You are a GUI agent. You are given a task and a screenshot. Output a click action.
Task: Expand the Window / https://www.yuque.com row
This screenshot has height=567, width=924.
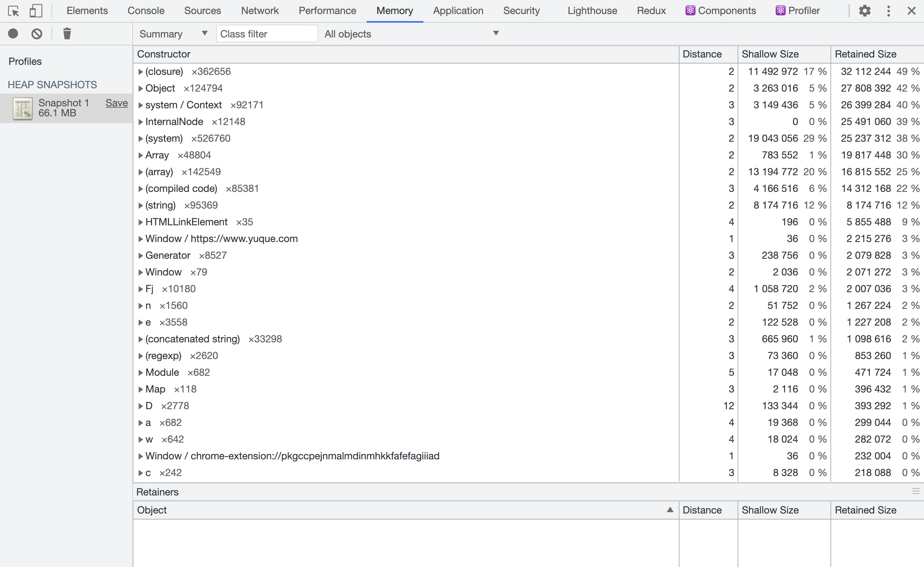pyautogui.click(x=141, y=239)
